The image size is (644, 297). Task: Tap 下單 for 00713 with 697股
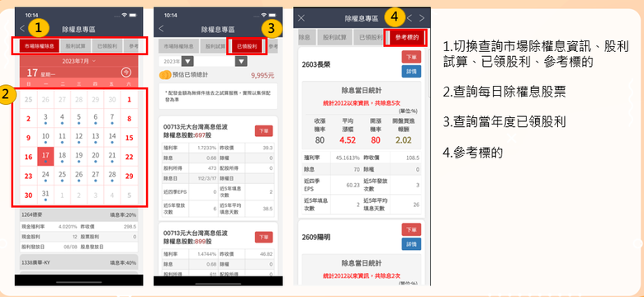pyautogui.click(x=263, y=131)
